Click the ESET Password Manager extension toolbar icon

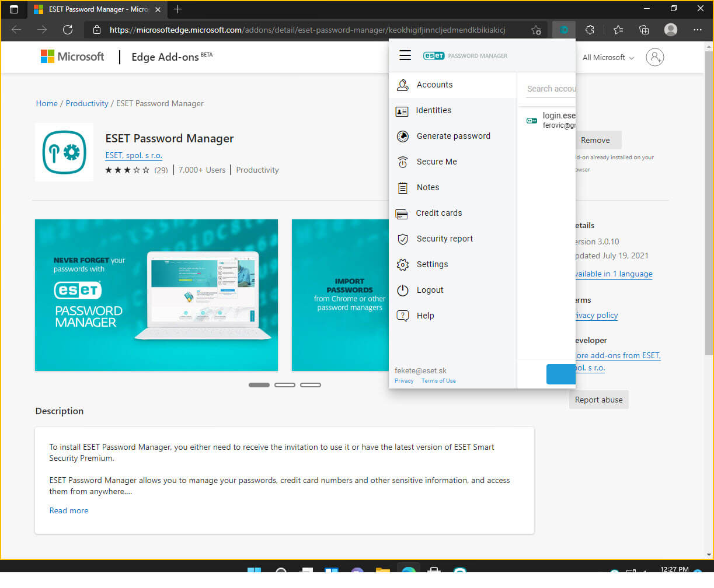click(564, 30)
